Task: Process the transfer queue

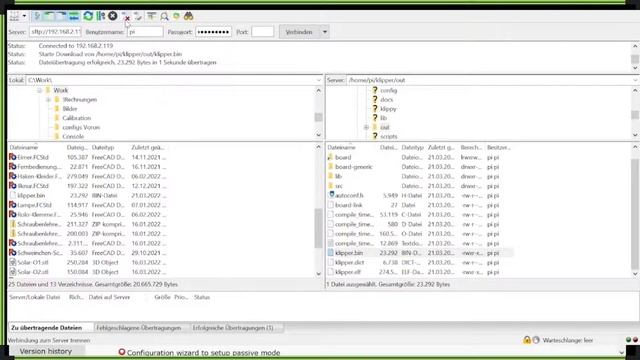Action: click(100, 16)
